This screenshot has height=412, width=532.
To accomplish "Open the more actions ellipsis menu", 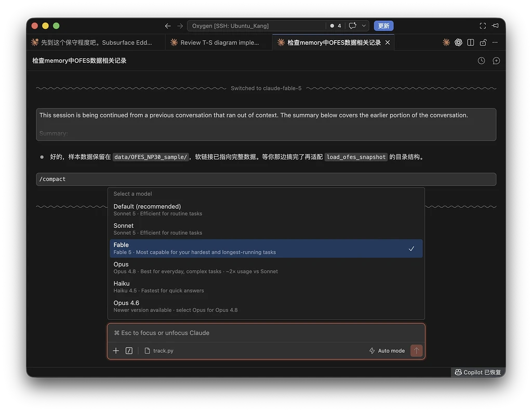I will point(495,43).
